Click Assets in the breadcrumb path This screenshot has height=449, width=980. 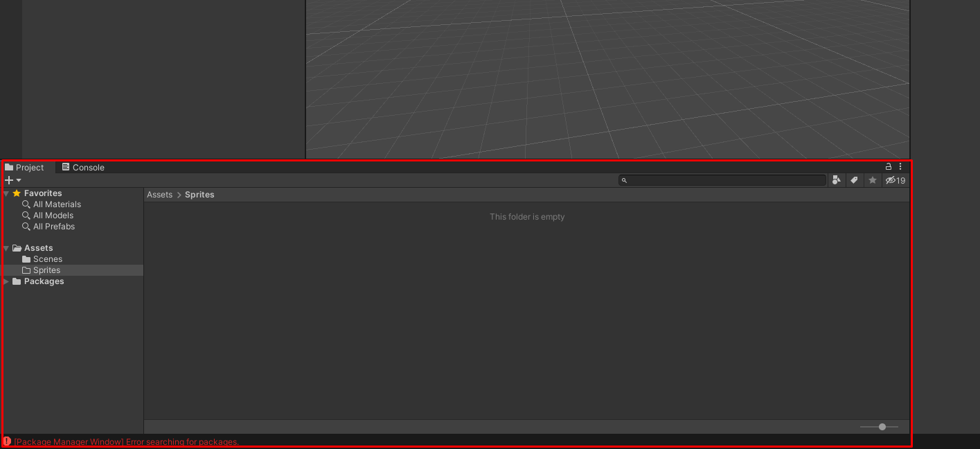click(159, 195)
